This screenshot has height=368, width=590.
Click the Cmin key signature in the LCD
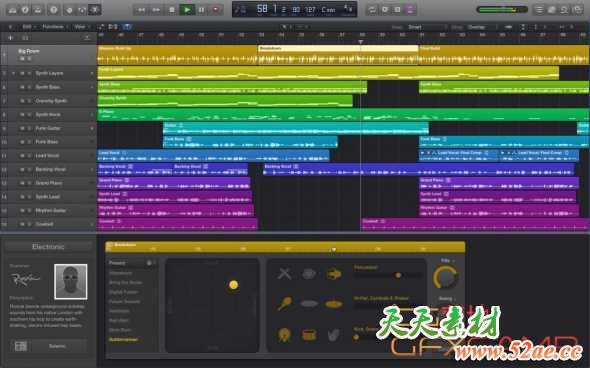[x=328, y=9]
